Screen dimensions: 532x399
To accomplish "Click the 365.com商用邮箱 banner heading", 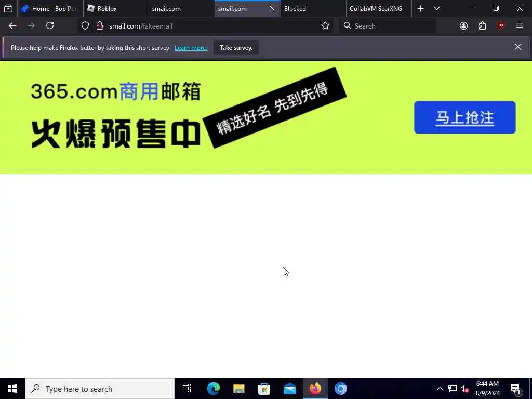I will point(116,91).
